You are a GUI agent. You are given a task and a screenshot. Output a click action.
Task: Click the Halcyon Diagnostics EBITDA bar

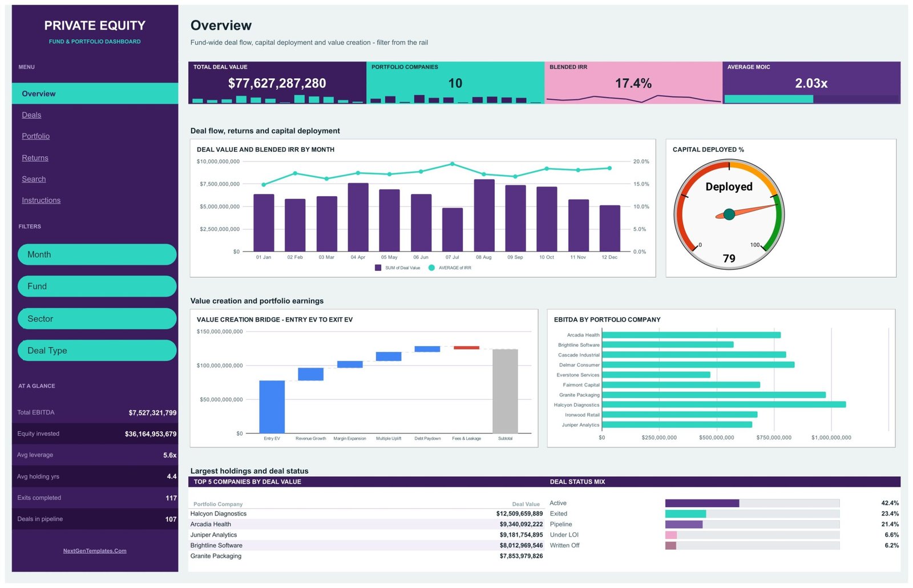pyautogui.click(x=724, y=404)
